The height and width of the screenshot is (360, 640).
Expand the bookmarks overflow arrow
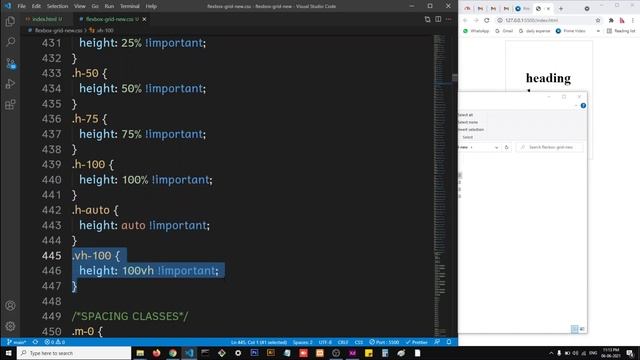pos(598,31)
